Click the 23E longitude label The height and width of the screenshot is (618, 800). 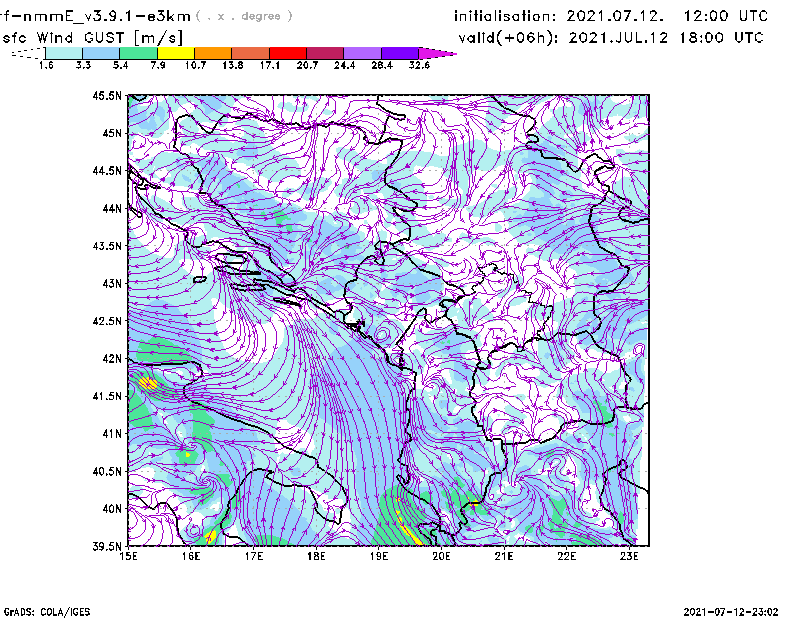point(629,556)
